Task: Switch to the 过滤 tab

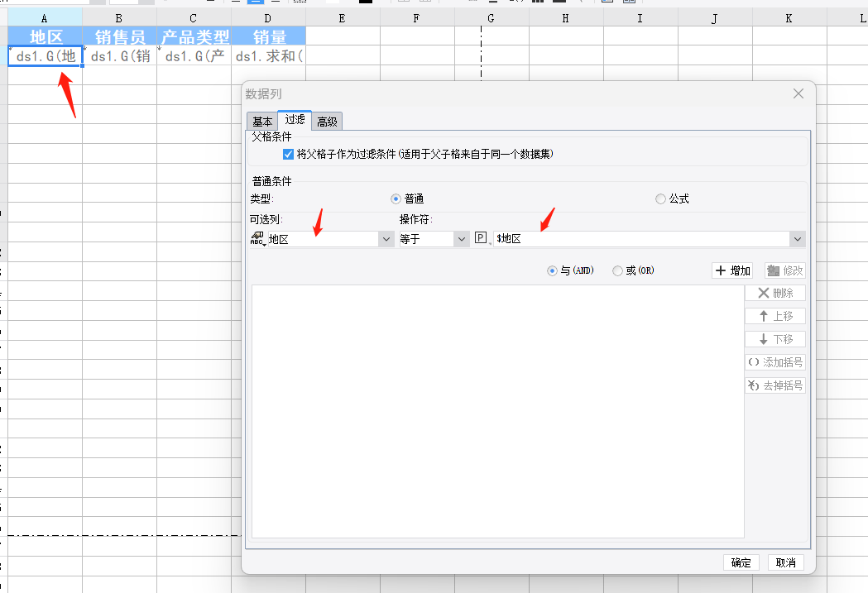Action: click(295, 119)
